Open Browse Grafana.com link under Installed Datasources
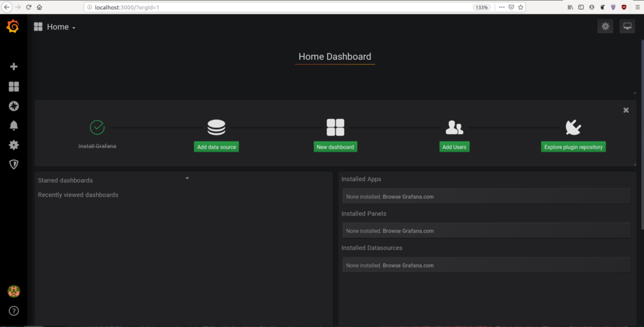The height and width of the screenshot is (327, 644). click(x=408, y=265)
